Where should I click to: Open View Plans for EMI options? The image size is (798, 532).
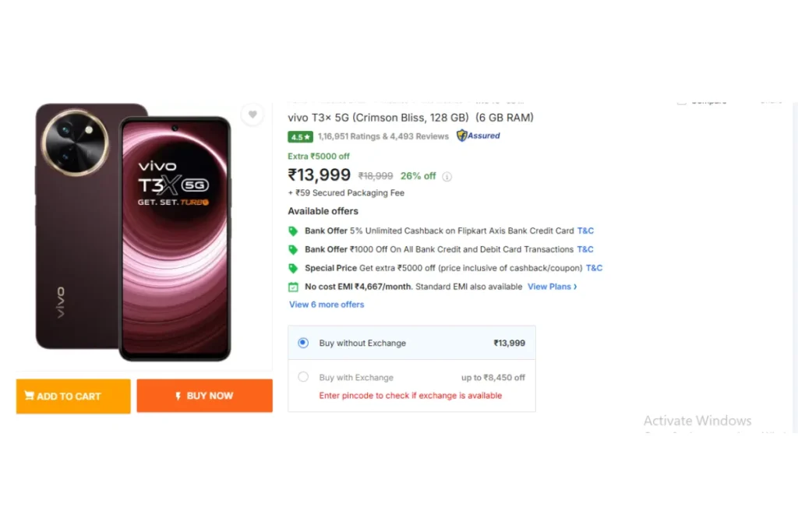[553, 287]
